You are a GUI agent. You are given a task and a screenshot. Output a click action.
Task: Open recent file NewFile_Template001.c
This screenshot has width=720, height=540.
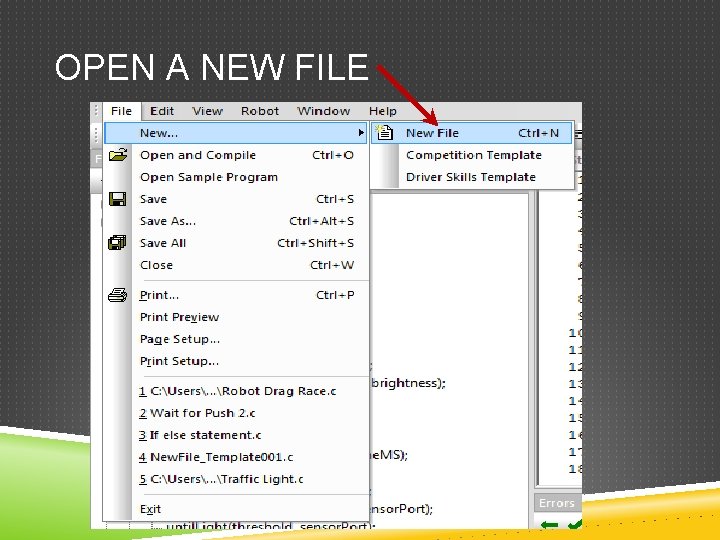pos(236,457)
